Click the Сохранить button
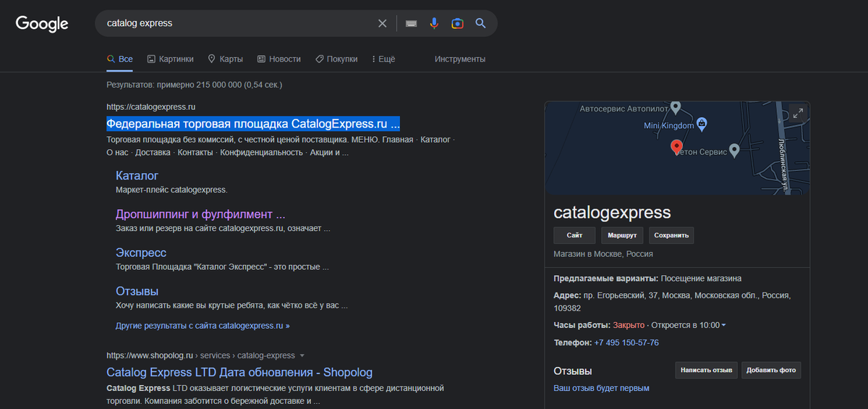Image resolution: width=868 pixels, height=409 pixels. 671,235
